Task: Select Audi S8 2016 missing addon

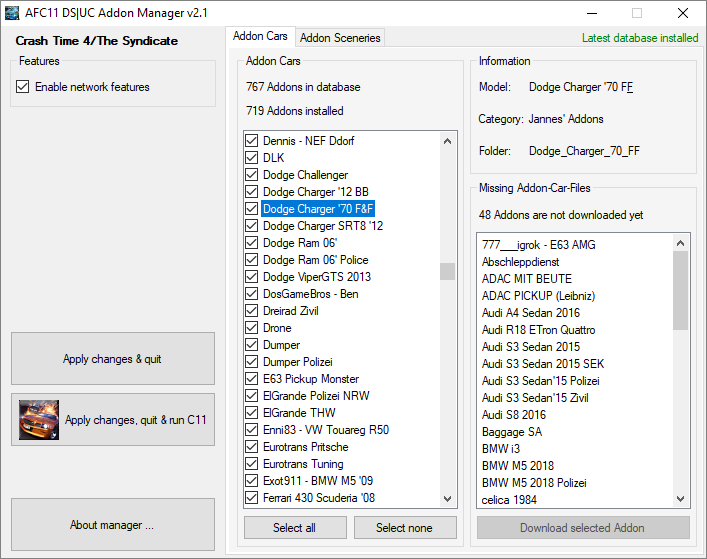Action: pyautogui.click(x=514, y=414)
